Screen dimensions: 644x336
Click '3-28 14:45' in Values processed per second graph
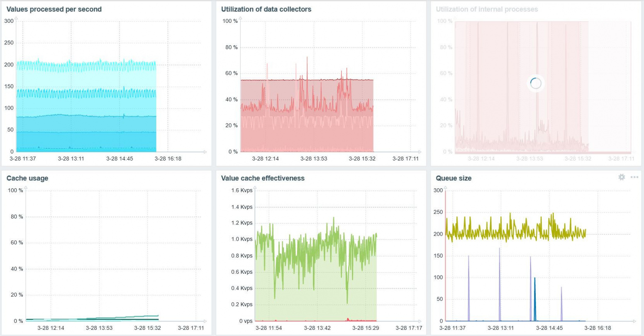120,158
